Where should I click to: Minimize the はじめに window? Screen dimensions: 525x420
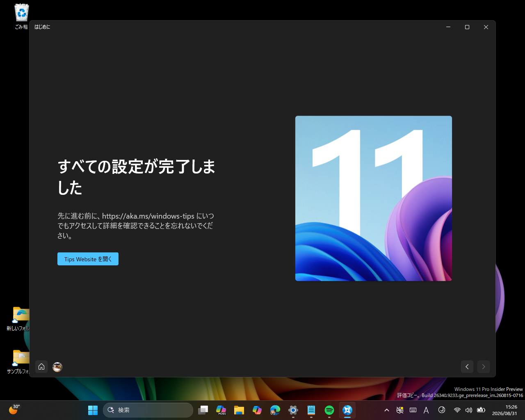click(448, 27)
